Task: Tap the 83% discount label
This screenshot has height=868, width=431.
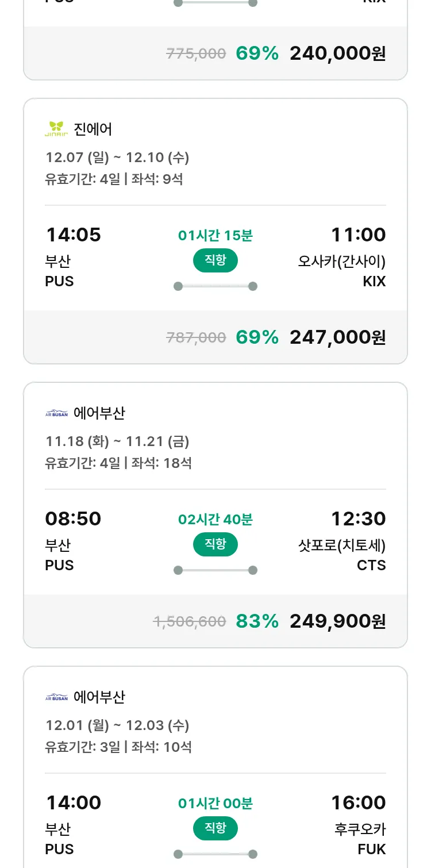Action: (257, 621)
